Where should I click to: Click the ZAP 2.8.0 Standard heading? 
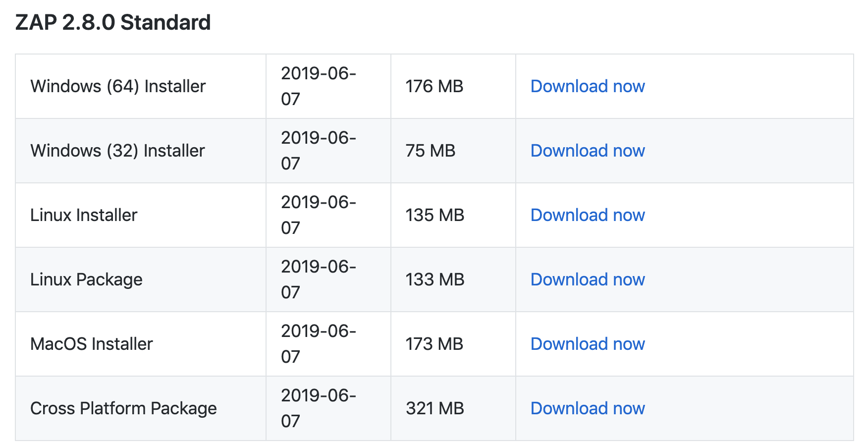(113, 23)
